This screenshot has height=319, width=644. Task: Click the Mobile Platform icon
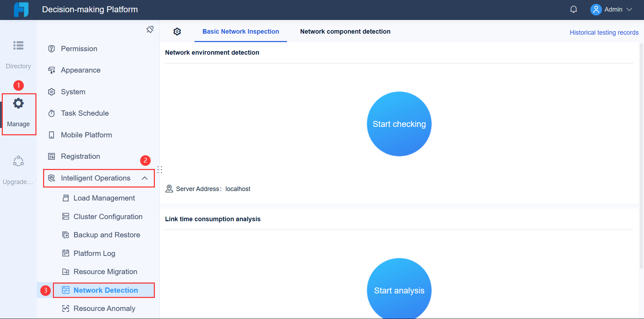click(52, 135)
